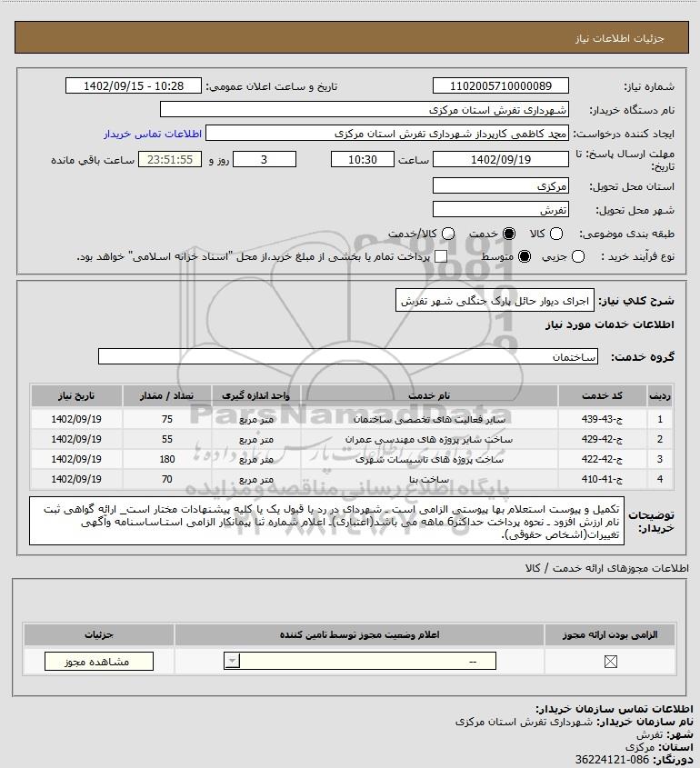Click the general description field اجرای دیوار حائل

click(495, 301)
